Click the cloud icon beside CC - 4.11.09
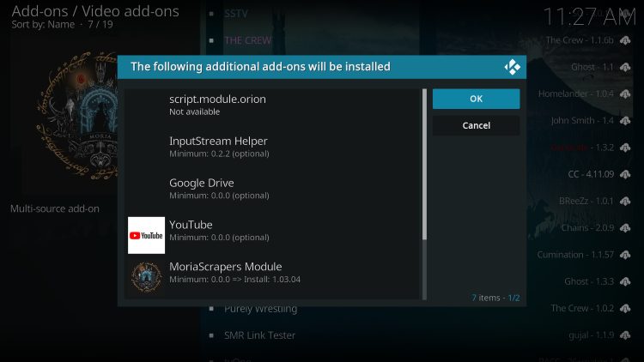Image resolution: width=644 pixels, height=362 pixels. pyautogui.click(x=625, y=174)
